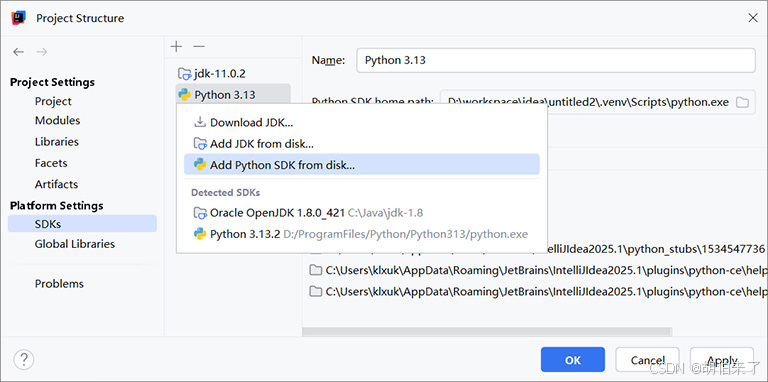Screen dimensions: 768x382
Task: Go forward with the right arrow
Action: [x=42, y=52]
